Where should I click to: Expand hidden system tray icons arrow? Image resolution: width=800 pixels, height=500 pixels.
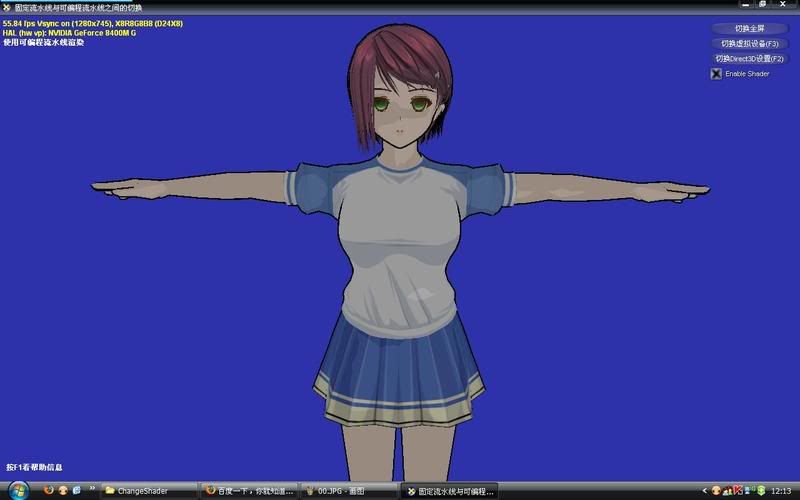[x=705, y=491]
